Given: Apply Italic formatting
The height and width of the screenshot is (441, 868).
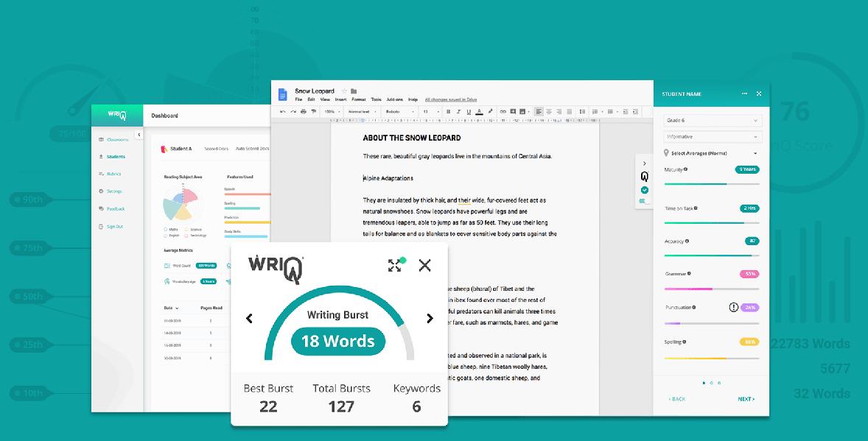Looking at the screenshot, I should click(x=459, y=111).
